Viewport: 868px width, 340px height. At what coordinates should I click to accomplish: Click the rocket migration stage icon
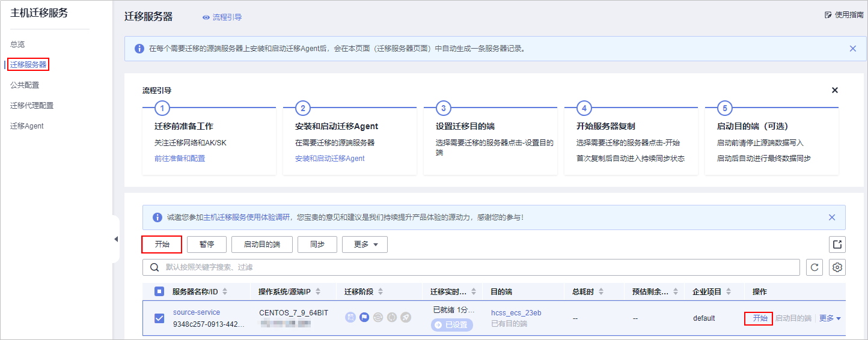406,317
